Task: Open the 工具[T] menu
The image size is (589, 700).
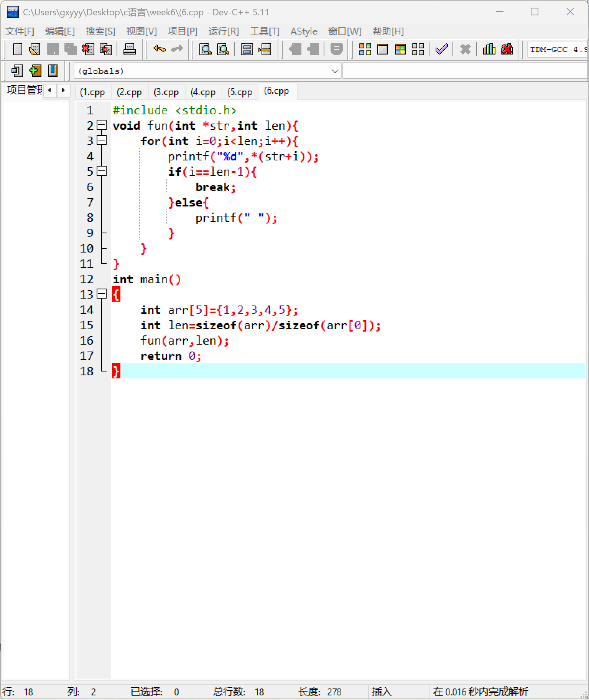Action: [x=265, y=31]
